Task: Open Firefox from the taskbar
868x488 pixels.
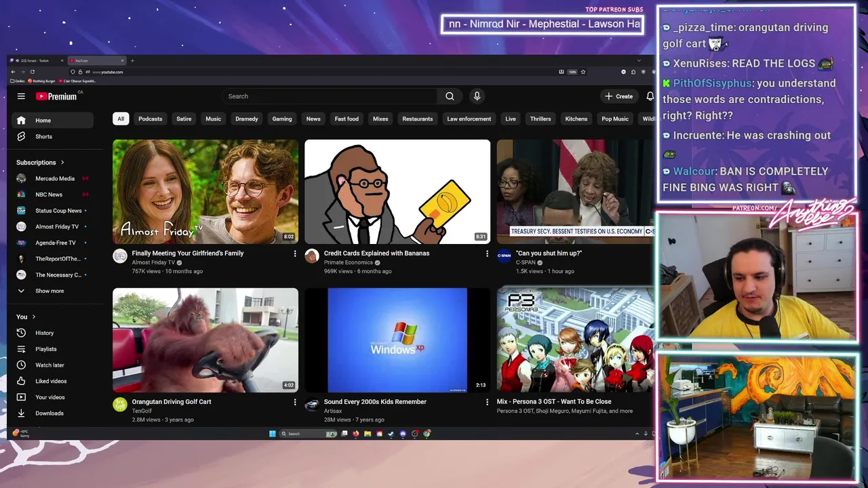Action: 356,434
